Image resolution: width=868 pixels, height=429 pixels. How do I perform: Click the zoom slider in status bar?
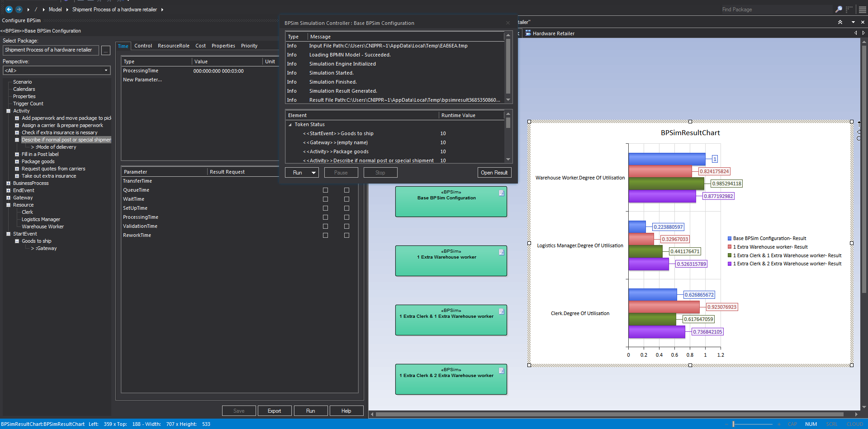point(733,424)
